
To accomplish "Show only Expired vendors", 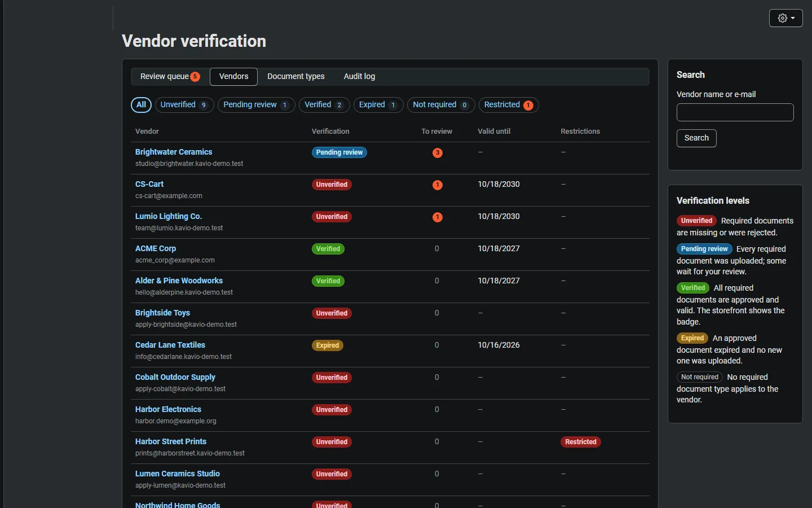I will pos(378,105).
